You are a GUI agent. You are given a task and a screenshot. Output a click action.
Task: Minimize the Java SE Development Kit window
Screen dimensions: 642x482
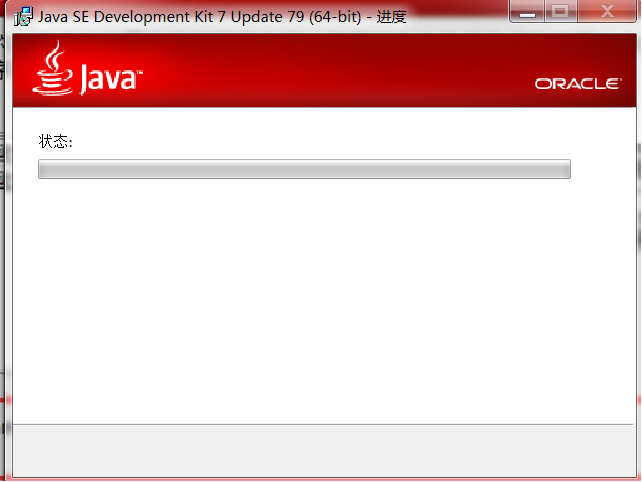point(527,11)
